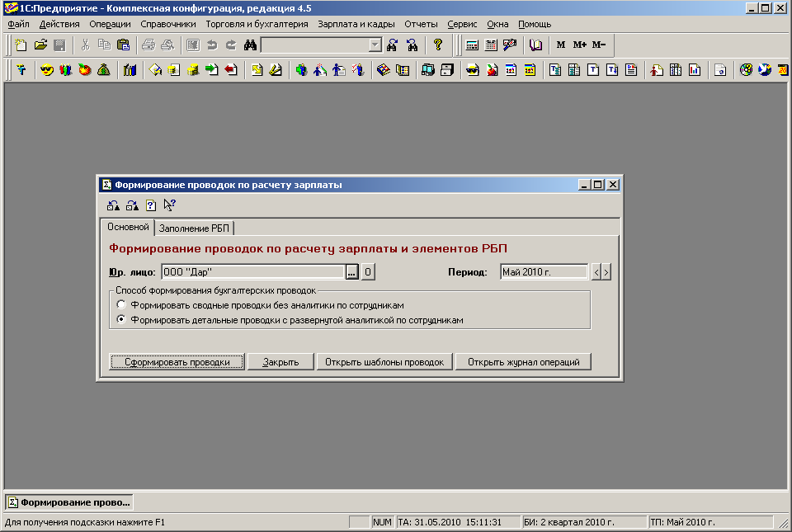Select detailed postings with employee analytics

tap(120, 319)
